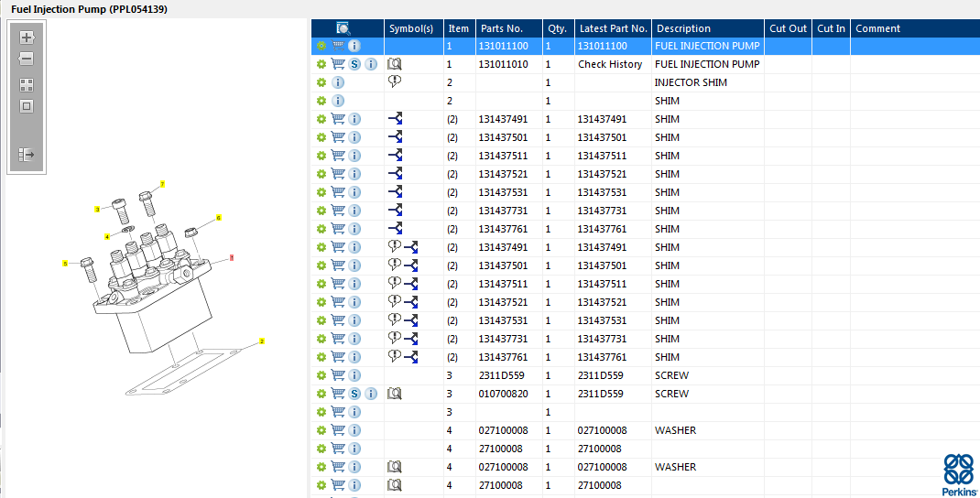The height and width of the screenshot is (498, 980).
Task: Select callout 4 near the washer
Action: (x=107, y=237)
